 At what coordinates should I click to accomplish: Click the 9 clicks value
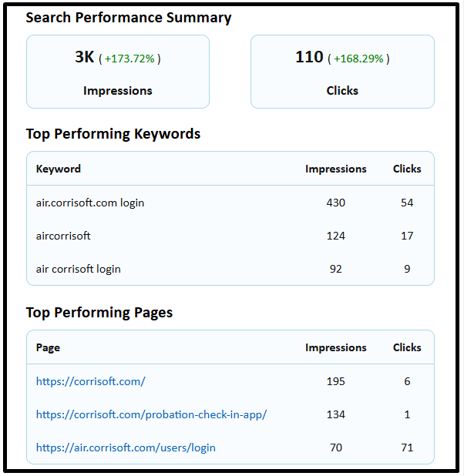(407, 269)
